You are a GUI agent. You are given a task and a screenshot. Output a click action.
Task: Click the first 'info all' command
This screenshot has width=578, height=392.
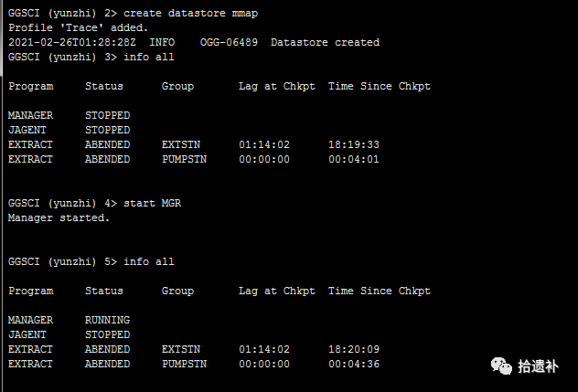click(149, 57)
